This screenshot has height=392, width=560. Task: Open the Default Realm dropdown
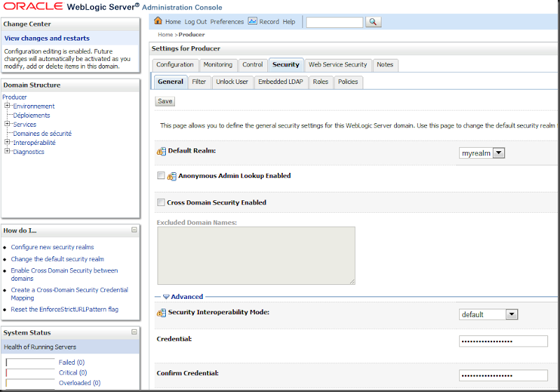click(x=482, y=153)
